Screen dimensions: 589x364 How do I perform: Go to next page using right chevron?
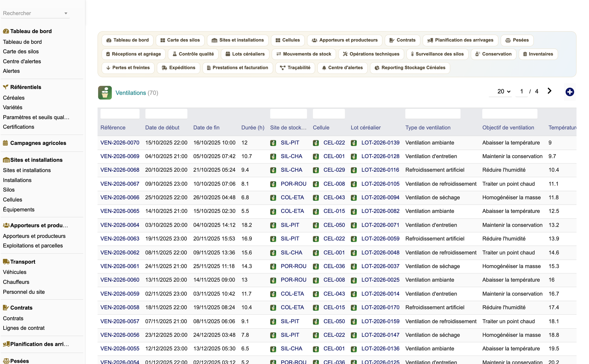(x=549, y=91)
